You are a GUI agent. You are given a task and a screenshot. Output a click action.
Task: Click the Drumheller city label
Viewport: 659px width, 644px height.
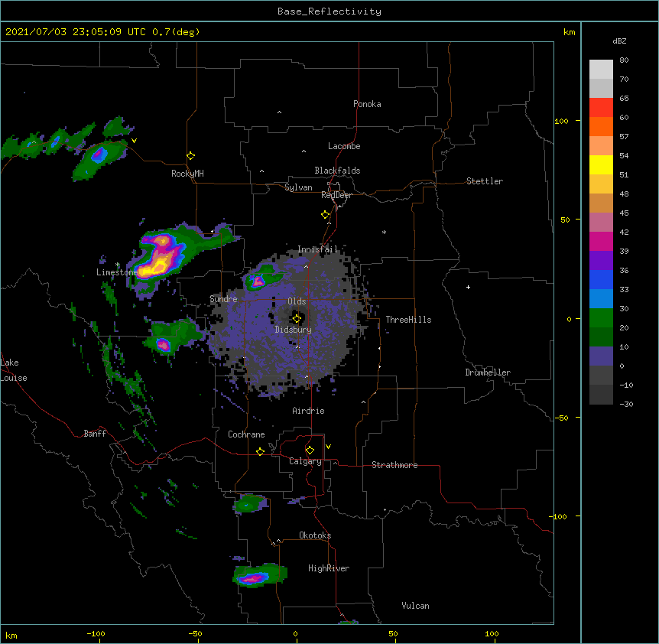pyautogui.click(x=488, y=372)
